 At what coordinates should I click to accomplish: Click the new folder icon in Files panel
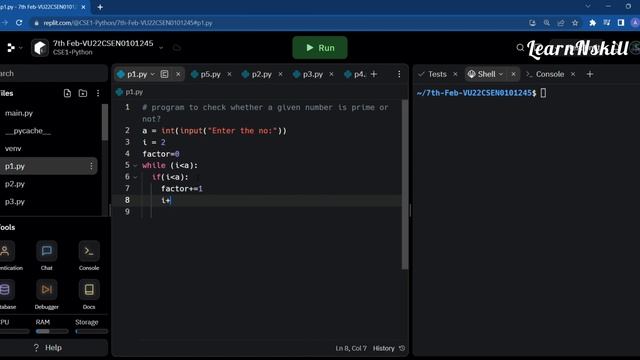[x=83, y=93]
